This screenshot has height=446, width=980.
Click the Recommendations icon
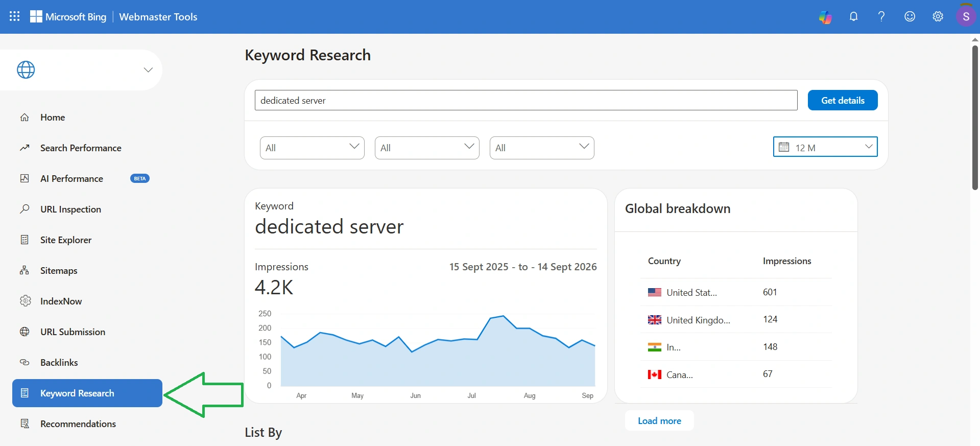[25, 424]
